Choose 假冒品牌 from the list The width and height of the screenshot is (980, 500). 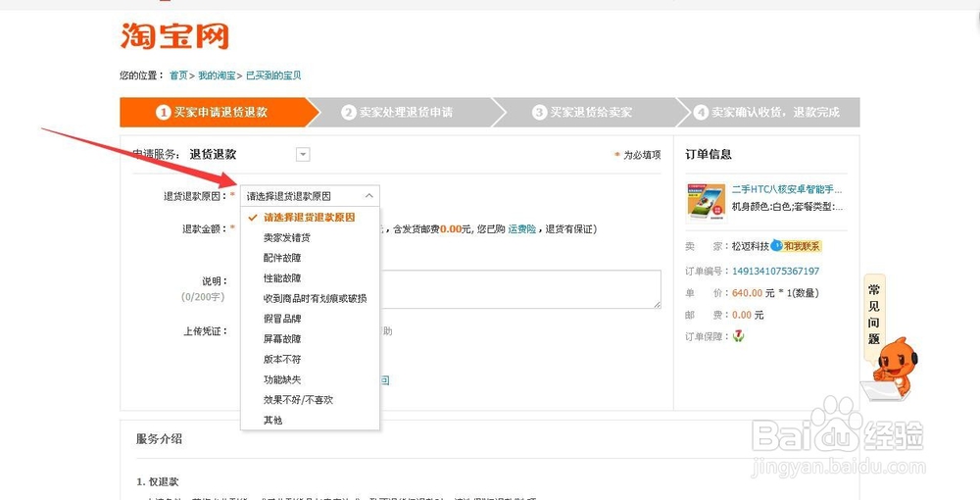click(282, 319)
